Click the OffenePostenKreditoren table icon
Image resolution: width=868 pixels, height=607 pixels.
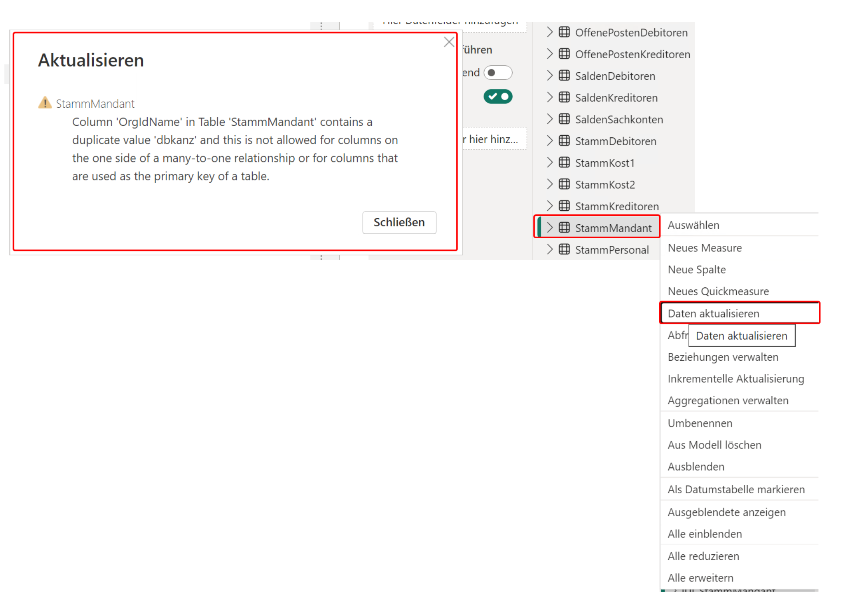[564, 54]
